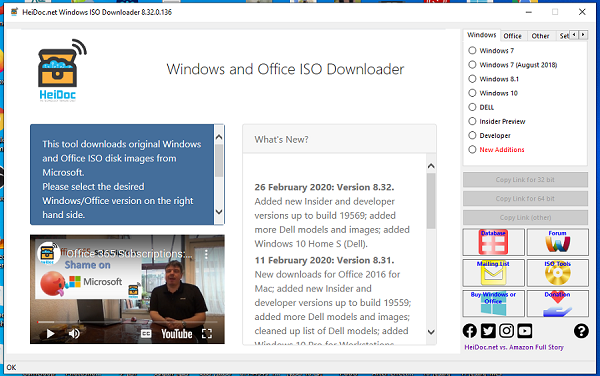Click the Copy Link (other) button

tap(525, 217)
